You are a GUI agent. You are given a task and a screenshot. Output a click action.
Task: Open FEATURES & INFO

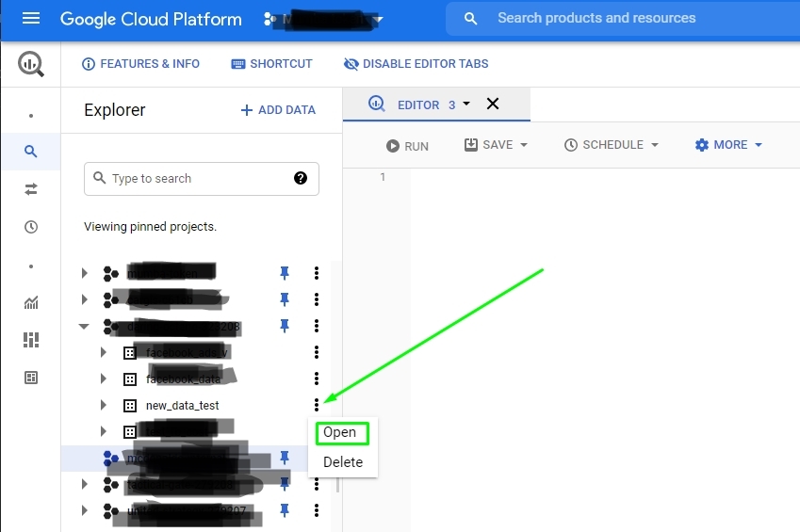tap(140, 64)
